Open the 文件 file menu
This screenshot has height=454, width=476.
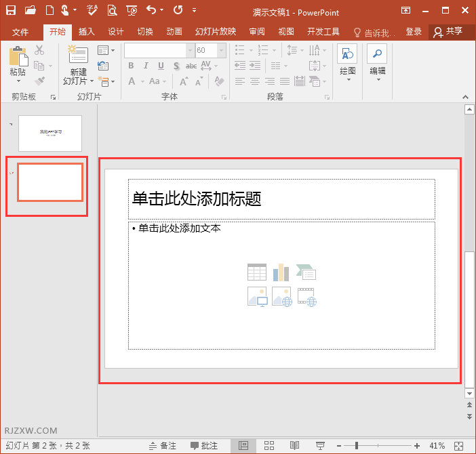pyautogui.click(x=20, y=32)
